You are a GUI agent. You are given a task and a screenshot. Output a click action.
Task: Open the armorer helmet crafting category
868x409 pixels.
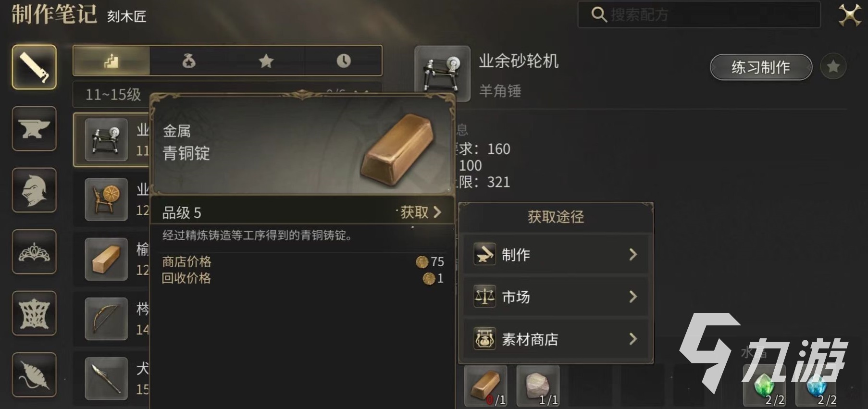coord(34,190)
